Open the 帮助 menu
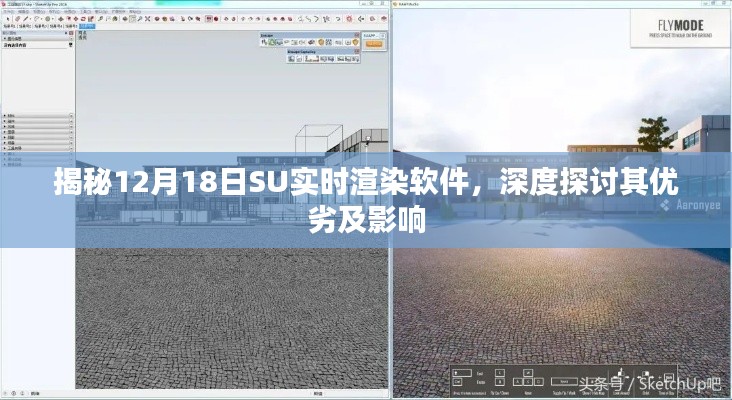Screen dimensions: 732x400 tap(135, 12)
